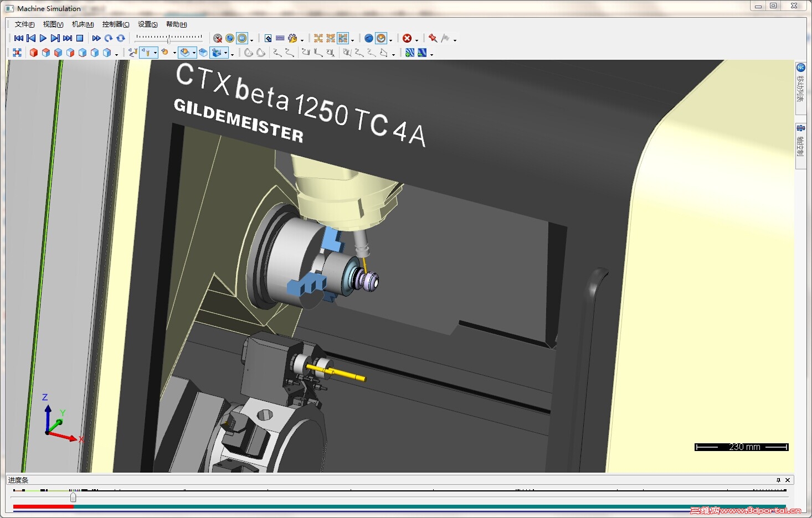Screen dimensions: 812x518
Task: Open dropdown beside the orange sphere icon
Action: [390, 39]
